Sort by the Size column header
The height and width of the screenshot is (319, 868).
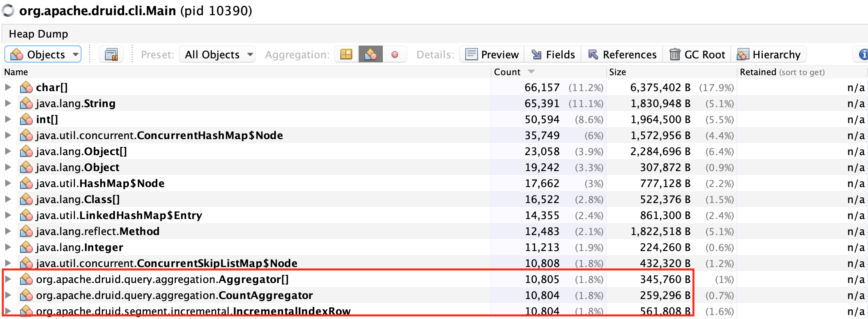[x=617, y=72]
